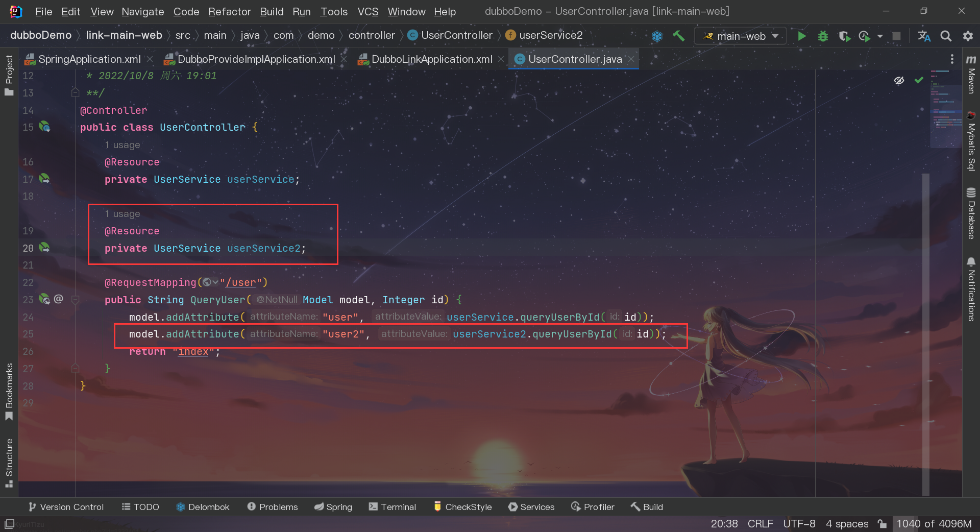
Task: Click the Profile run icon
Action: [864, 36]
